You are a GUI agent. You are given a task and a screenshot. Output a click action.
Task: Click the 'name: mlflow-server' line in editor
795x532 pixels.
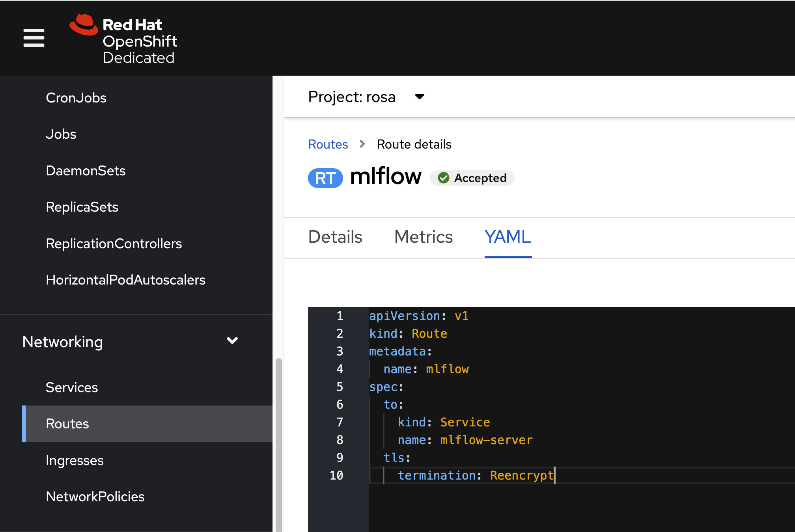pyautogui.click(x=465, y=440)
